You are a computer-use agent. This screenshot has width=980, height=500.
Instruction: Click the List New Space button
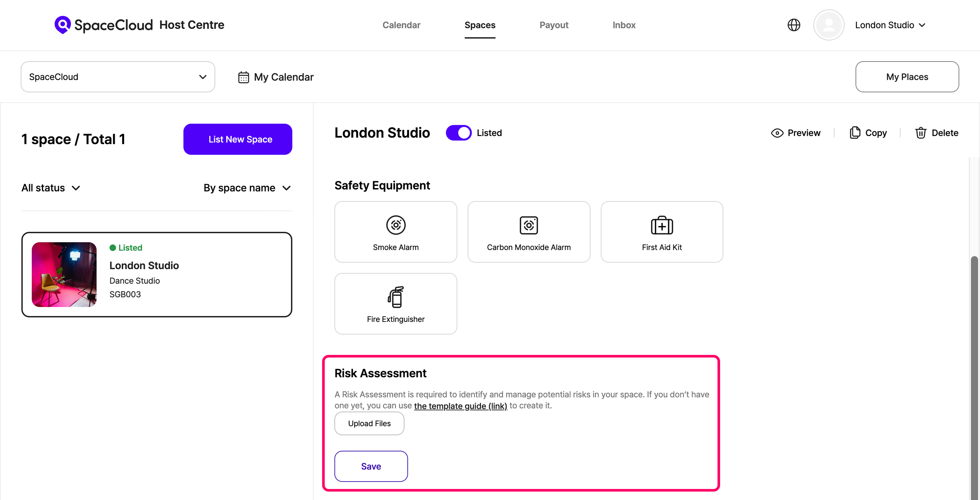(238, 139)
